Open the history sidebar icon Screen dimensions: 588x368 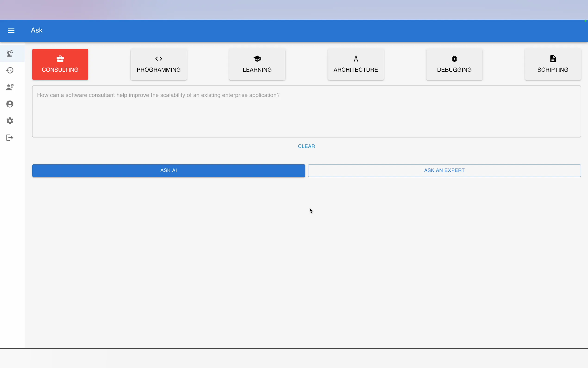(10, 70)
